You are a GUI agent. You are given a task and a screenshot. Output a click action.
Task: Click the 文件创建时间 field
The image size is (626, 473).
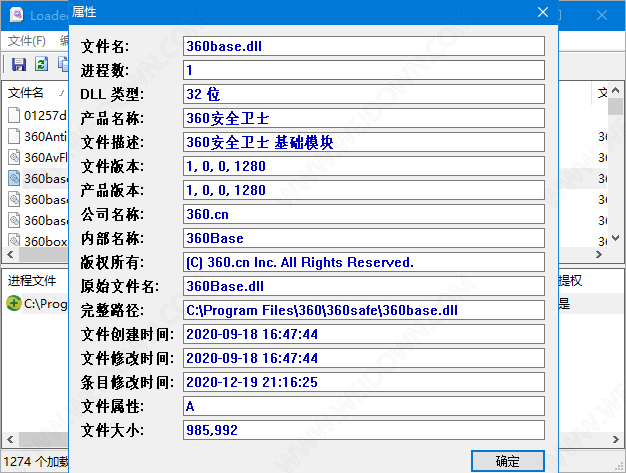tap(364, 334)
